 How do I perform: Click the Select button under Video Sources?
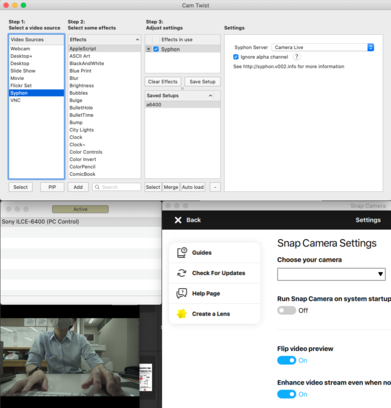tap(20, 187)
